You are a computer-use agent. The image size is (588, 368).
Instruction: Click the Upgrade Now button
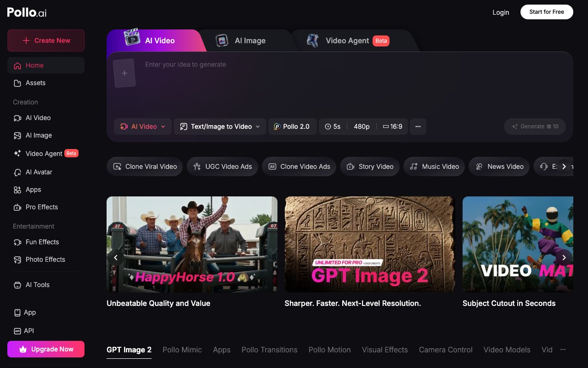point(46,349)
